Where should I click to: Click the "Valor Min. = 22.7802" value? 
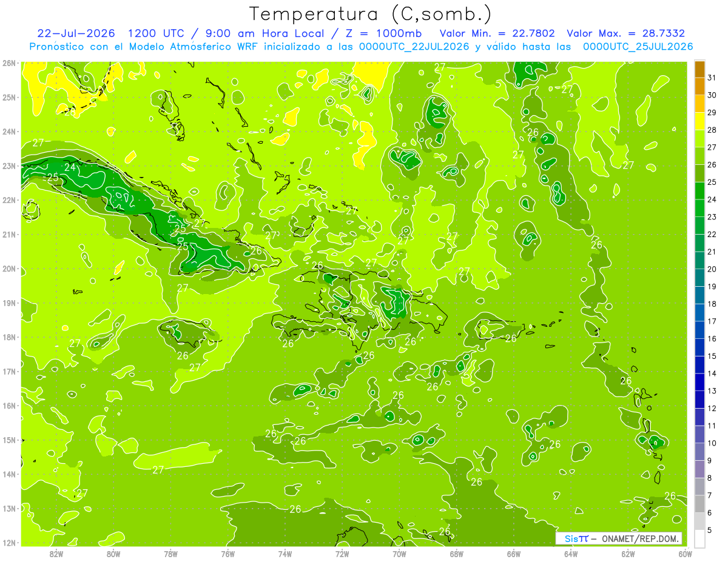497,33
